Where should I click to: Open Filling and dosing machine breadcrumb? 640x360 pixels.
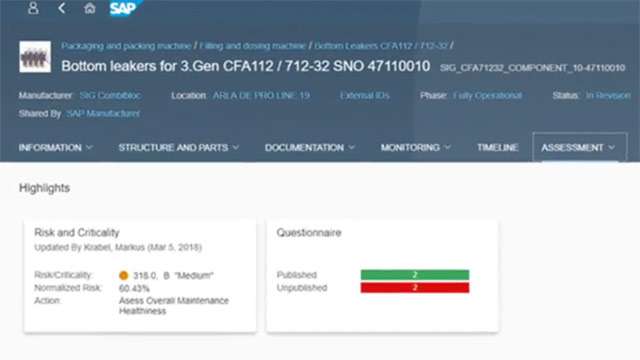[x=252, y=46]
